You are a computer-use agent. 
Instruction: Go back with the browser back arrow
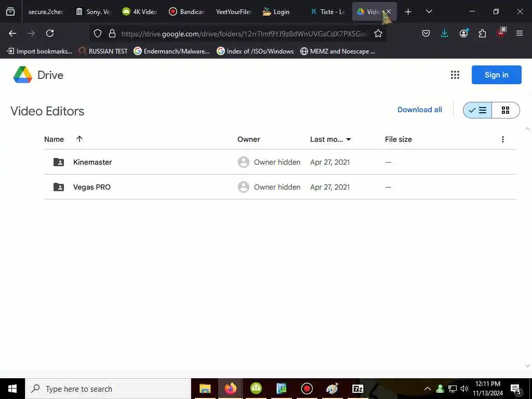(x=12, y=33)
